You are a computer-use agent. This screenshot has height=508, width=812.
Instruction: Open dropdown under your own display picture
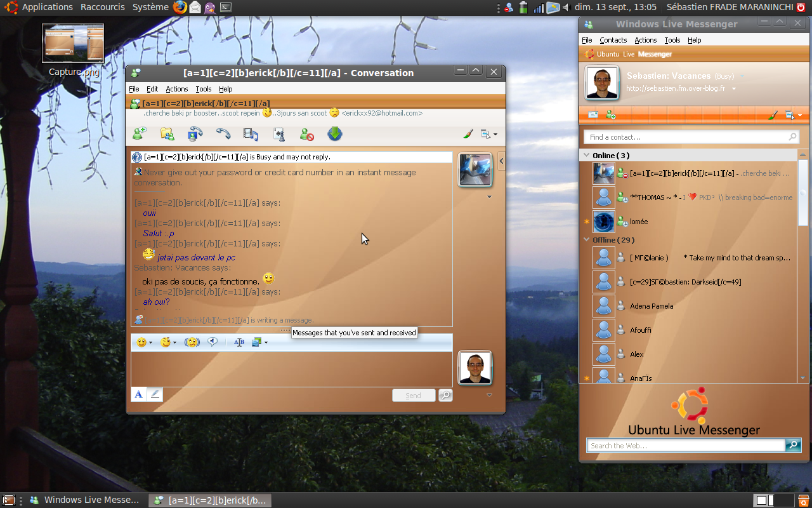[489, 395]
